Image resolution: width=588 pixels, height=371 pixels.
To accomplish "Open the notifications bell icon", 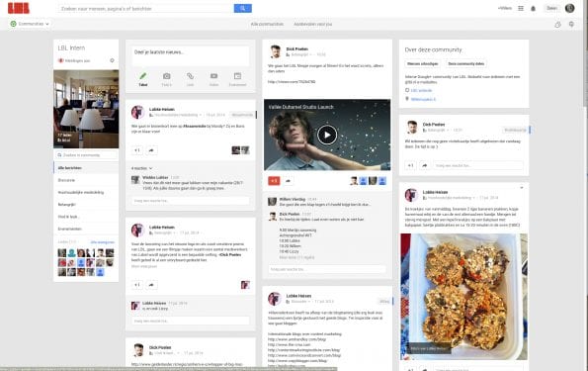I will [533, 8].
